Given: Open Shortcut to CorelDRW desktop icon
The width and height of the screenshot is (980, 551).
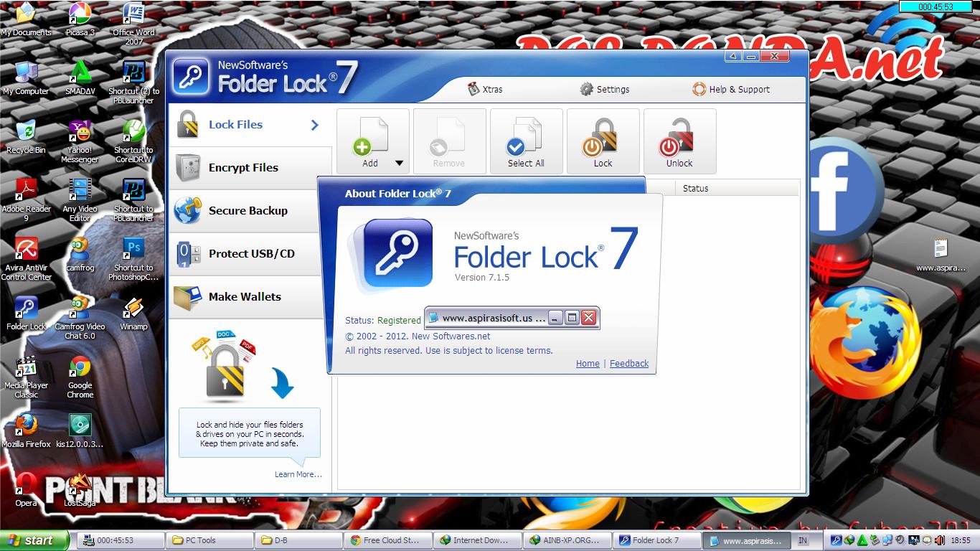Looking at the screenshot, I should [133, 141].
